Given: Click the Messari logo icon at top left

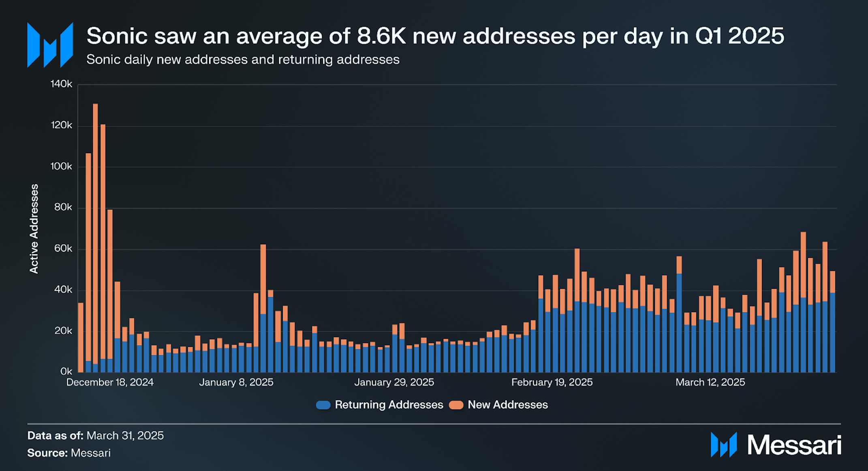Looking at the screenshot, I should (50, 45).
